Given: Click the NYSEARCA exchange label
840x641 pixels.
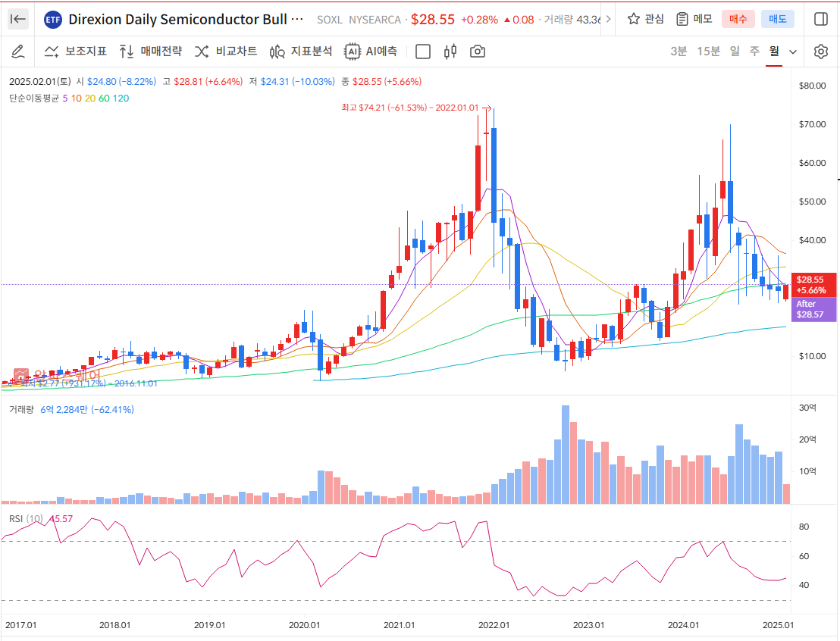Looking at the screenshot, I should 375,20.
